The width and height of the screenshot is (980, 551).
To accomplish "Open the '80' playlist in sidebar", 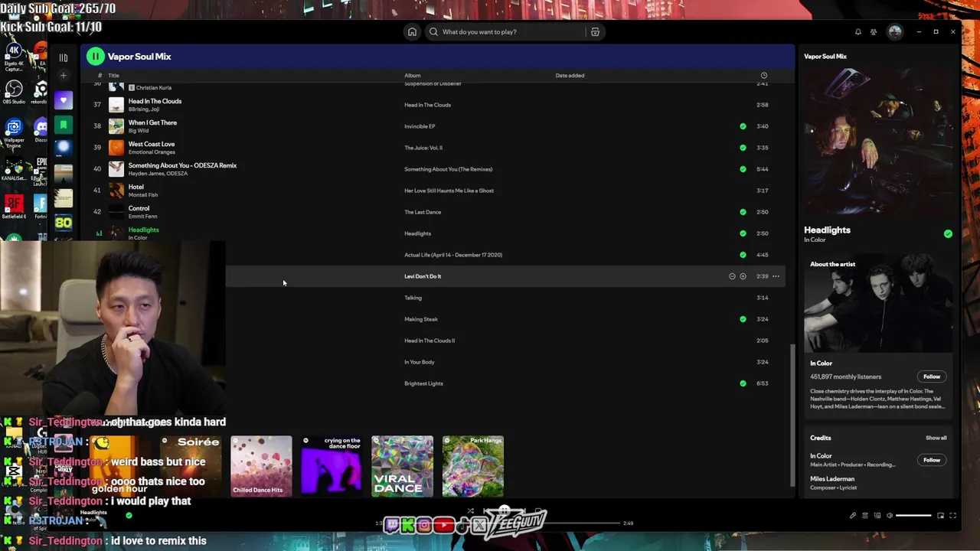I will click(x=64, y=223).
